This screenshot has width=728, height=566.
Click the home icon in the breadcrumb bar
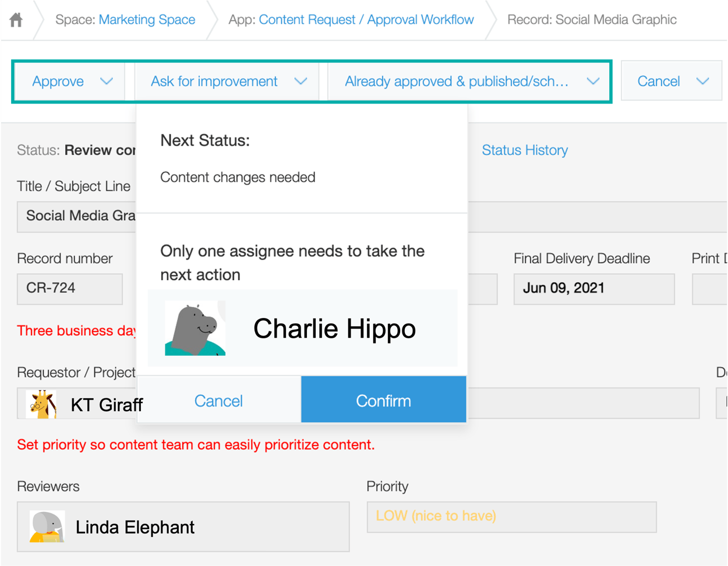(x=16, y=19)
